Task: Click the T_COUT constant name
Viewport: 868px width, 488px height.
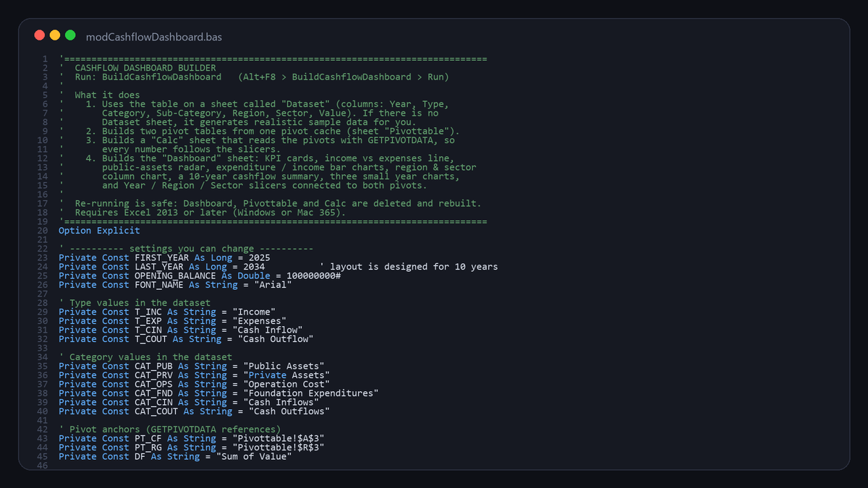Action: (151, 339)
